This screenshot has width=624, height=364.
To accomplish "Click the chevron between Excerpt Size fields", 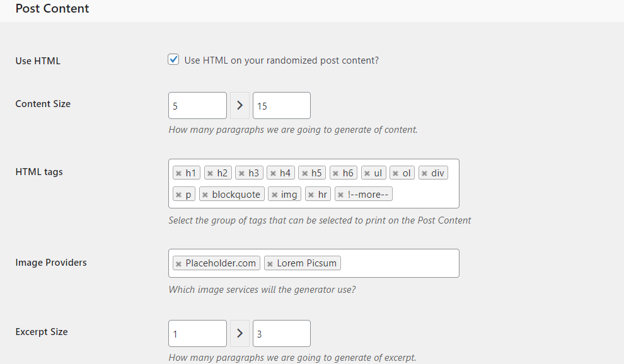I will pyautogui.click(x=240, y=333).
